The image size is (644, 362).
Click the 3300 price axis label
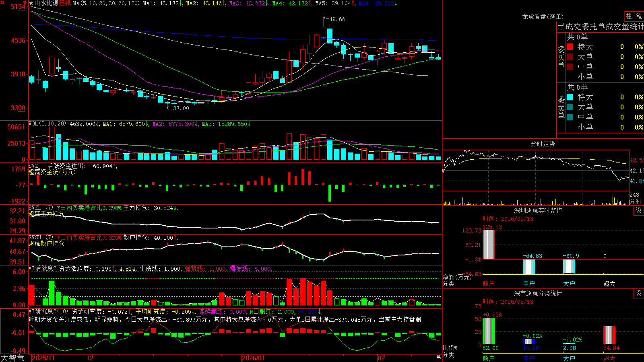click(19, 108)
